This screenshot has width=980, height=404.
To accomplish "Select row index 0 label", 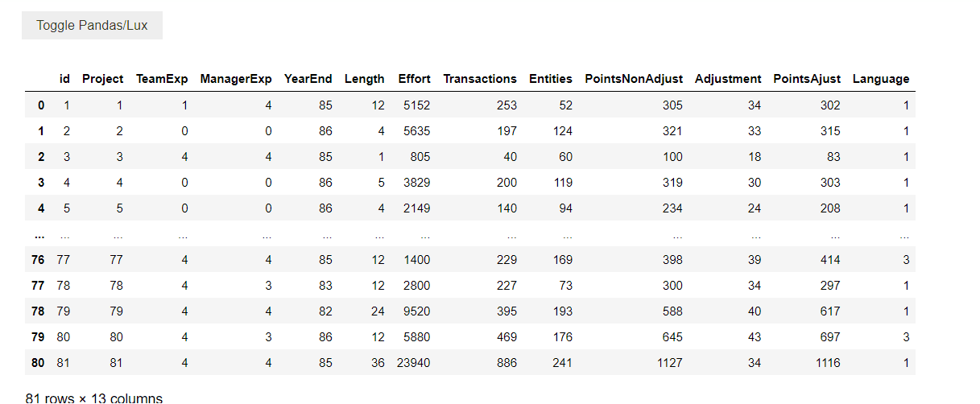I will click(x=41, y=105).
